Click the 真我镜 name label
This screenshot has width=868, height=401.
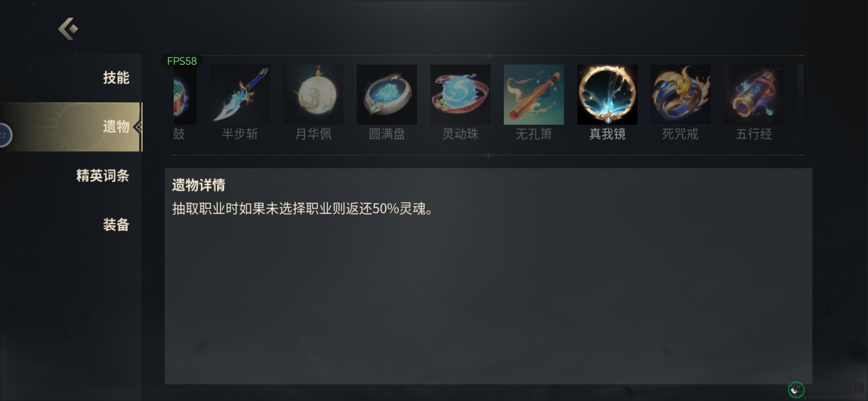tap(607, 134)
